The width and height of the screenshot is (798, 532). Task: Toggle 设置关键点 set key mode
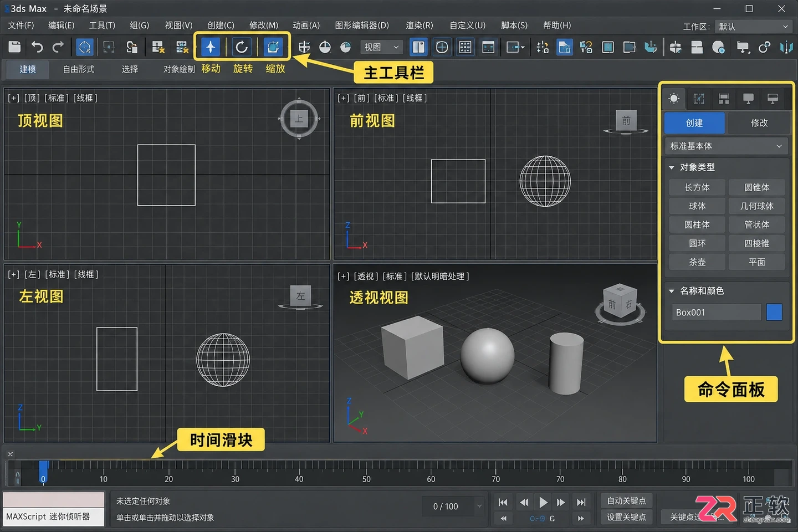(626, 517)
